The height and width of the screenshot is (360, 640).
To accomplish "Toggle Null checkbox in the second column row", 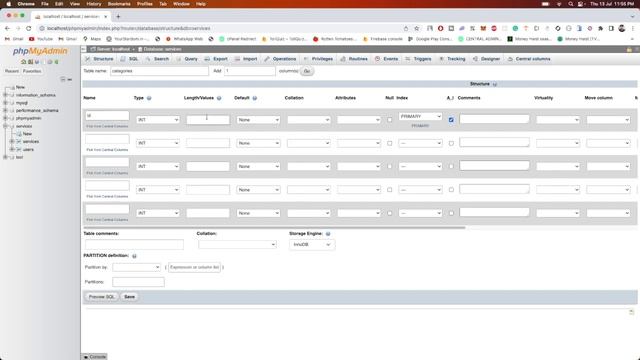I will [x=389, y=143].
